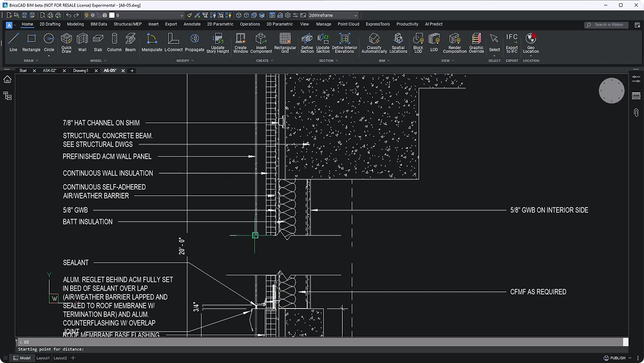Click Define Section
The height and width of the screenshot is (363, 644).
(307, 43)
